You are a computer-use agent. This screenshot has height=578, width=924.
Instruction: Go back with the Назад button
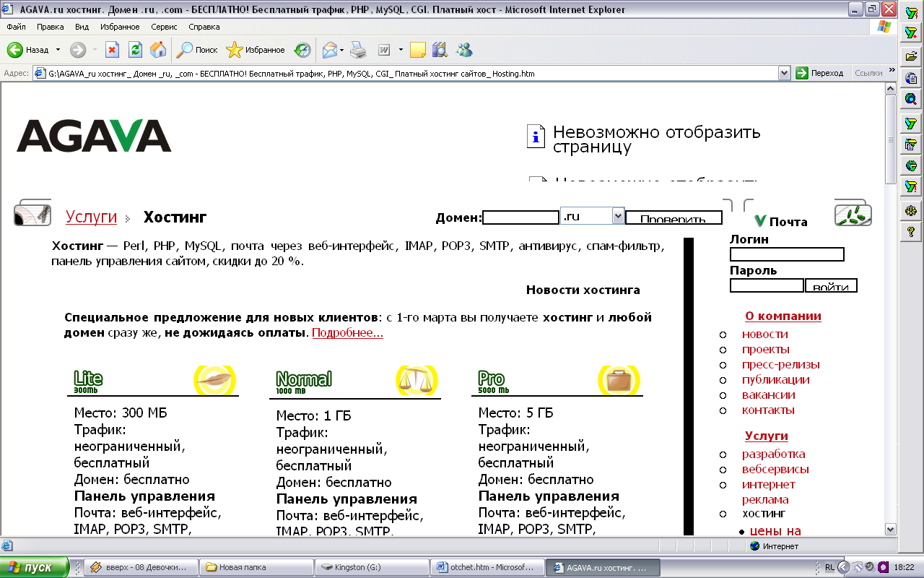(x=28, y=50)
